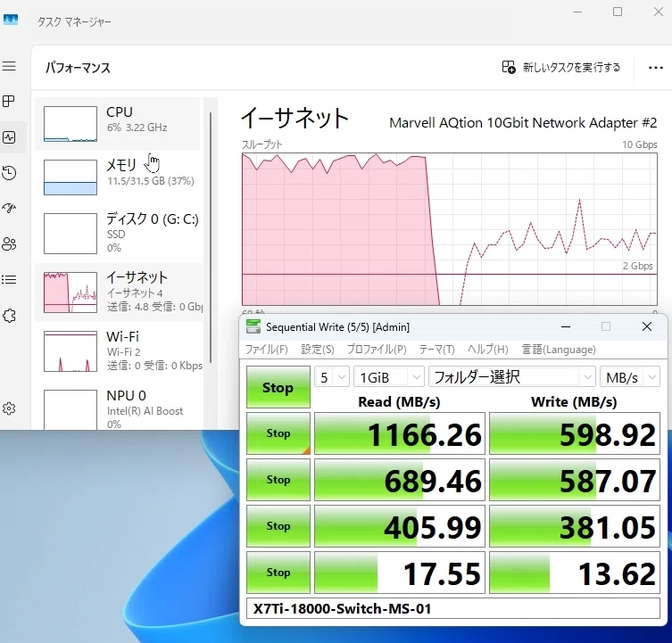This screenshot has height=643, width=672.
Task: Click comment field X7Ti-18000-Switch-MS-01
Action: click(453, 608)
